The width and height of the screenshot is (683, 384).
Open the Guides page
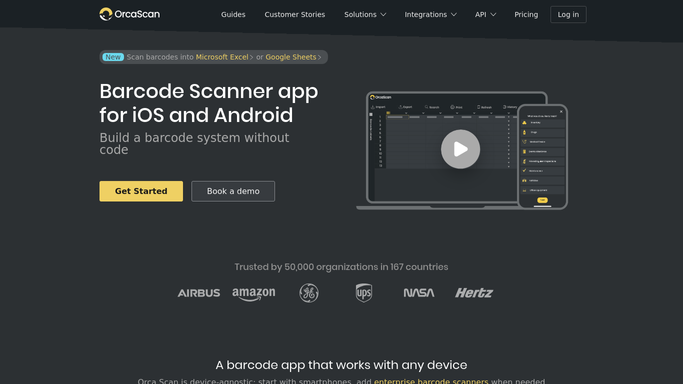(233, 14)
